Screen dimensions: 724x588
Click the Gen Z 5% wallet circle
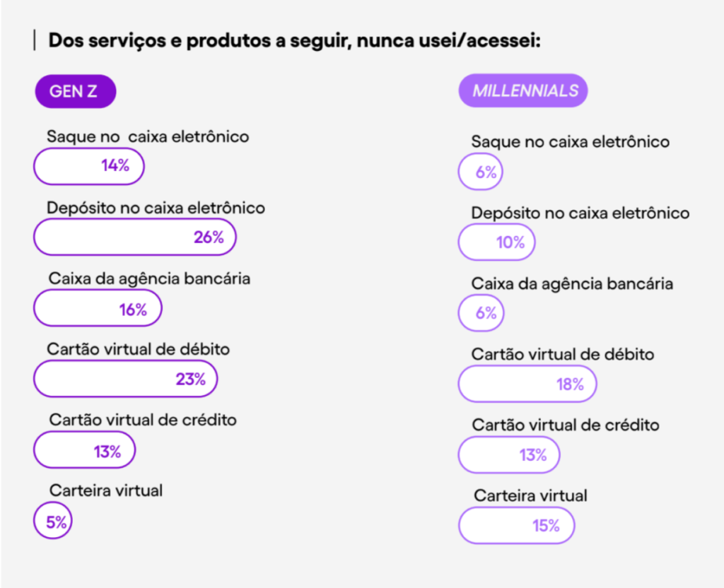(53, 522)
